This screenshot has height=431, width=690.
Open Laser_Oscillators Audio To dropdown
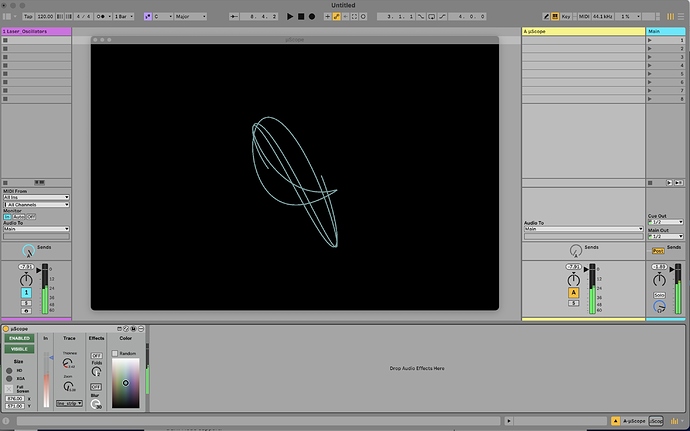coord(36,229)
